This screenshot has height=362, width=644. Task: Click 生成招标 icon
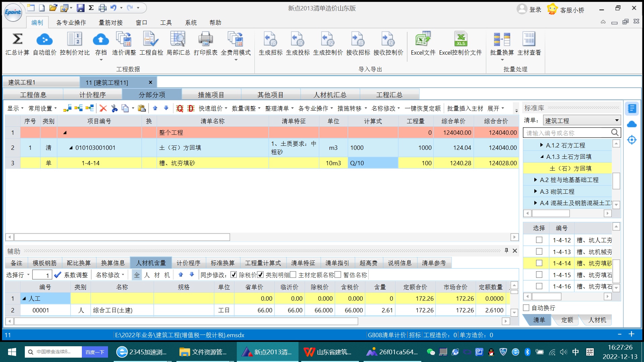pyautogui.click(x=270, y=39)
